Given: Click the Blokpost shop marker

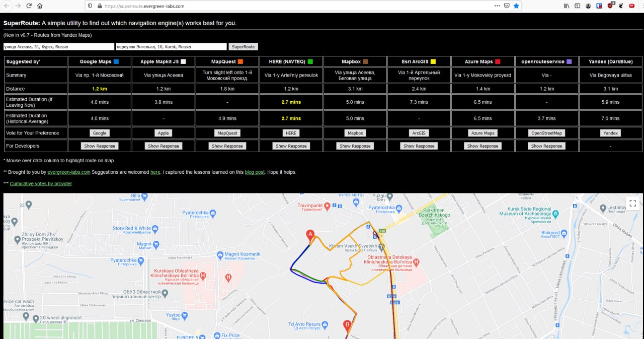Looking at the screenshot, I should [x=564, y=233].
